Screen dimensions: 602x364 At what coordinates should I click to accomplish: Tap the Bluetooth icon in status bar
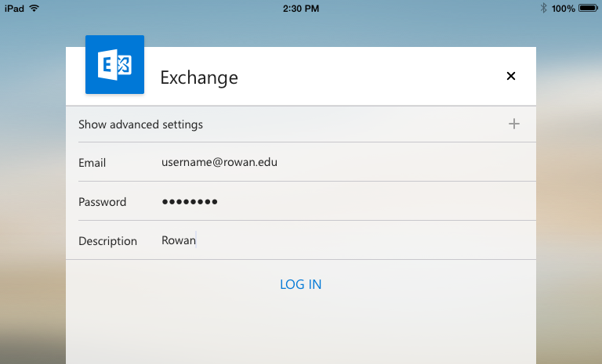(x=543, y=8)
